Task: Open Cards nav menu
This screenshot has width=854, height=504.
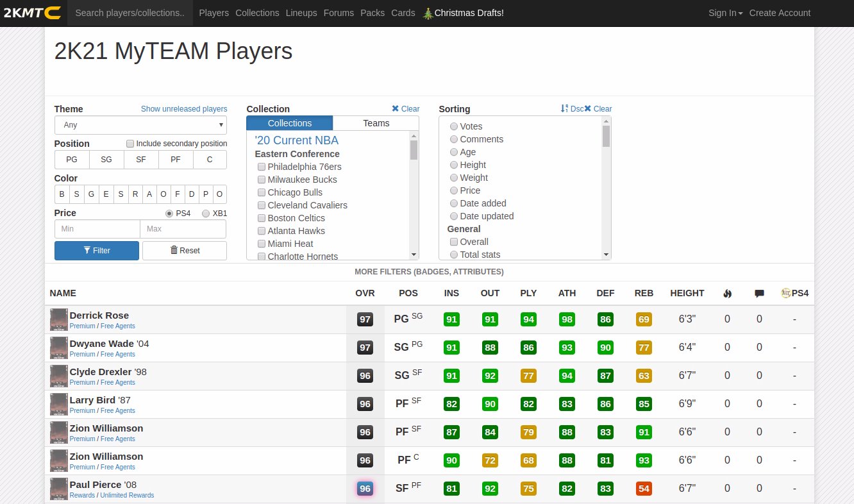Action: tap(403, 13)
